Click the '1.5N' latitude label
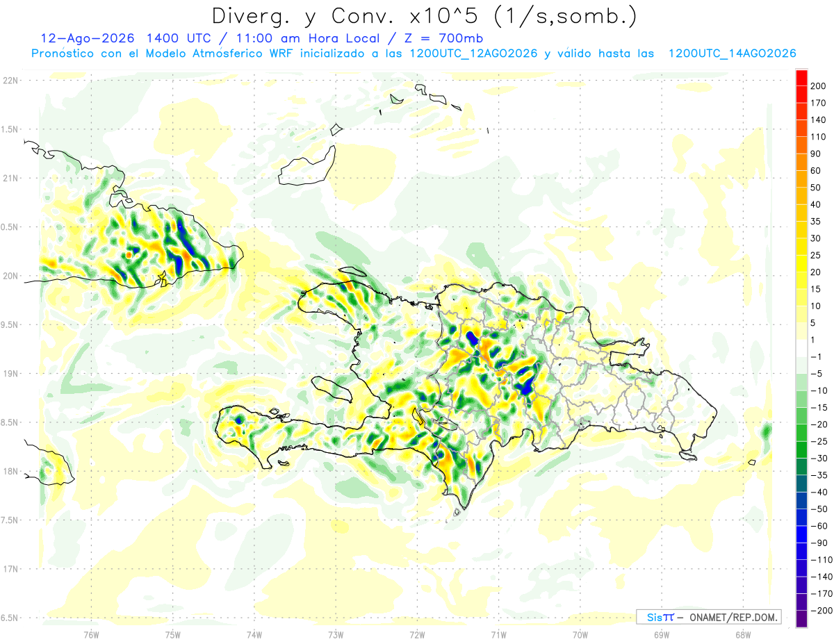 pos(10,129)
